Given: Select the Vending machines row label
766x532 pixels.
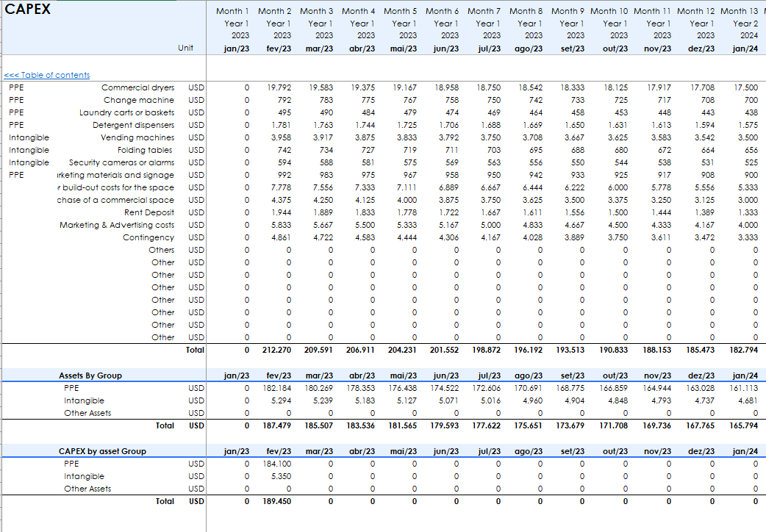Looking at the screenshot, I should [137, 137].
